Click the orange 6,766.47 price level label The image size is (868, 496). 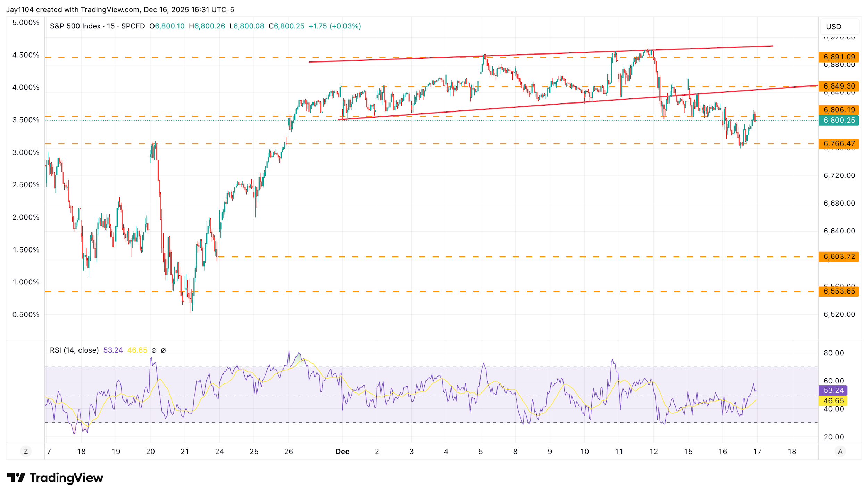point(838,144)
